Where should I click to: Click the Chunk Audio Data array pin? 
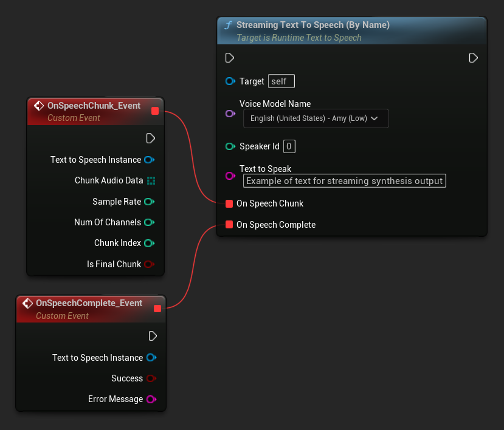(151, 180)
